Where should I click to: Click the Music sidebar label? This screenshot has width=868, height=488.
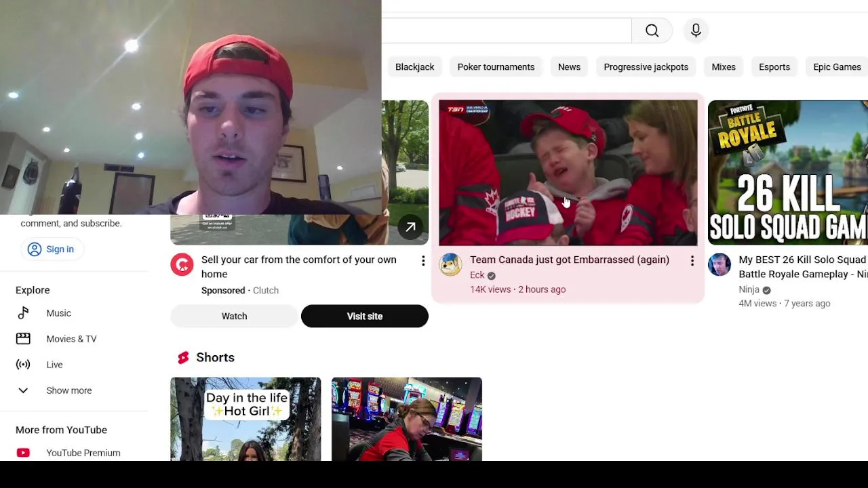pyautogui.click(x=58, y=313)
